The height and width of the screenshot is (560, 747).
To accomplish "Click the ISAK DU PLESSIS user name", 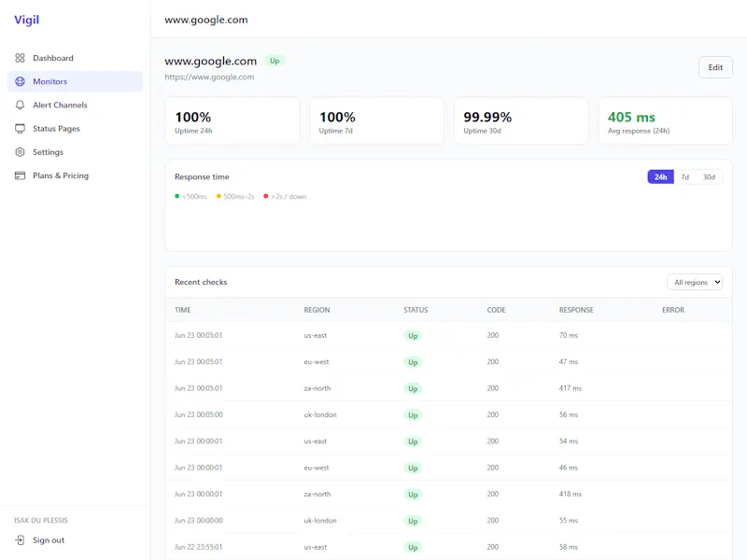I will (41, 521).
